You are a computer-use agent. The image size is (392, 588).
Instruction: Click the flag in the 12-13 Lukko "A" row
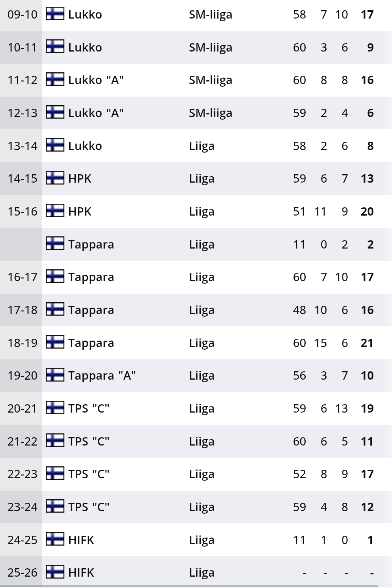(x=55, y=113)
